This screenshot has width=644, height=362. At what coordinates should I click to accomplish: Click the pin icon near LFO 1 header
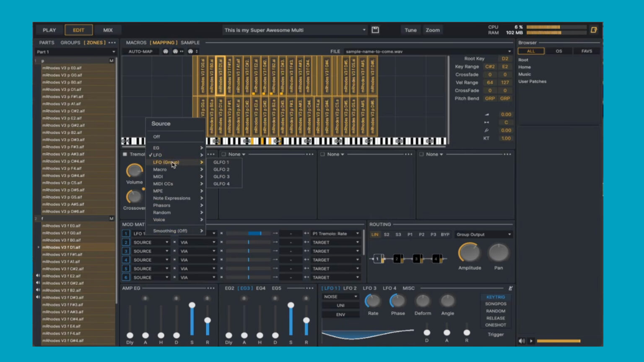pos(510,288)
